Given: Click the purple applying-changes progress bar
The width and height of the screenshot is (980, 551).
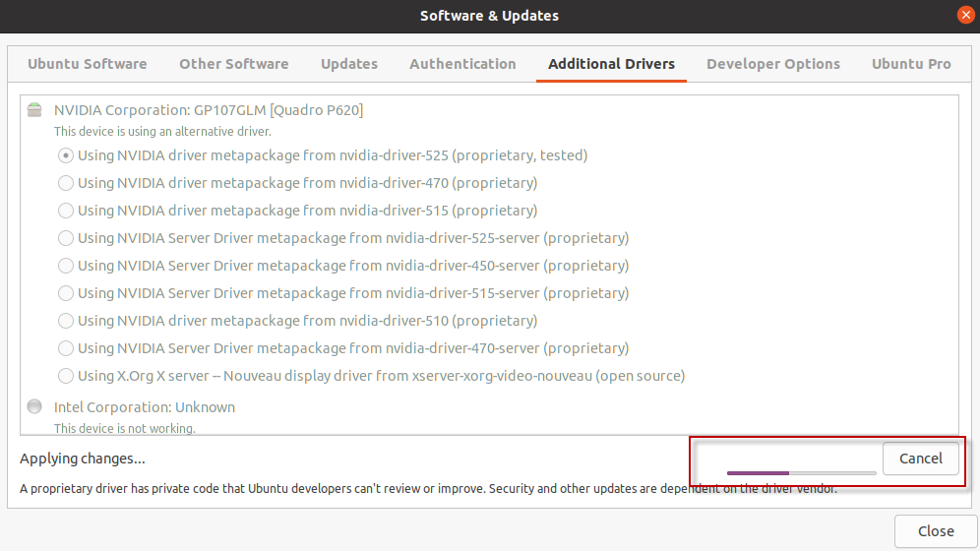Looking at the screenshot, I should point(801,473).
